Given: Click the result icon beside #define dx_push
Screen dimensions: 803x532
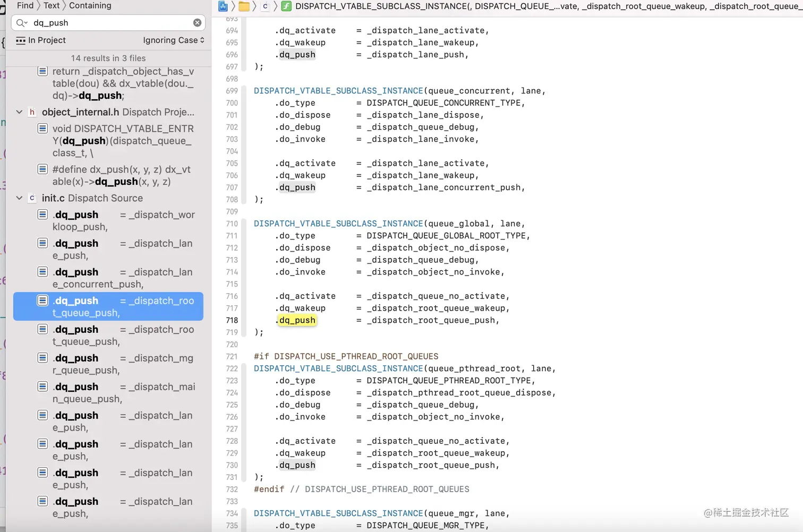Looking at the screenshot, I should [x=42, y=169].
